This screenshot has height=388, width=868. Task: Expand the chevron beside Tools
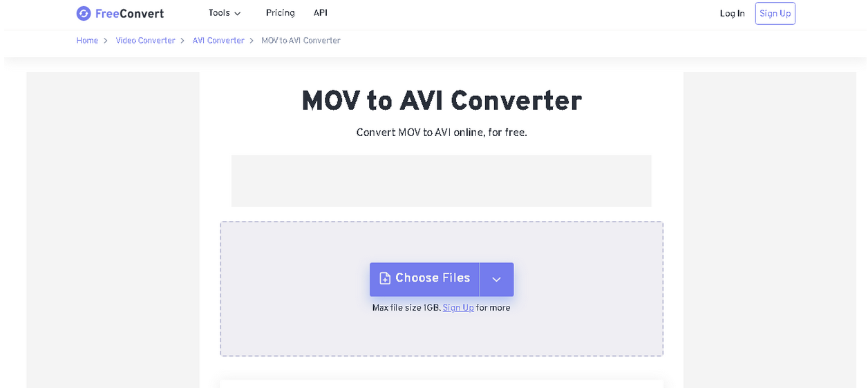point(238,14)
